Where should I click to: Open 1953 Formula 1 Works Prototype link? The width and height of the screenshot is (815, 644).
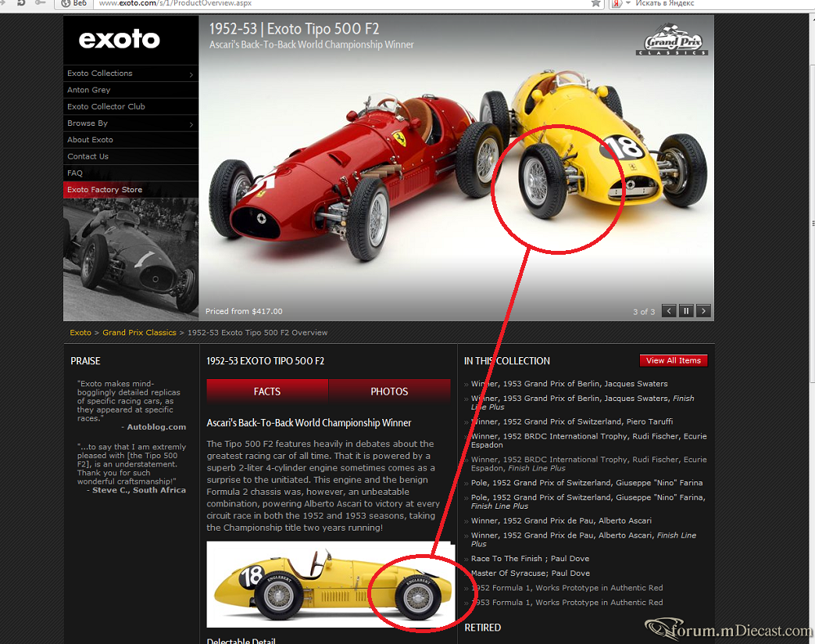[x=567, y=603]
